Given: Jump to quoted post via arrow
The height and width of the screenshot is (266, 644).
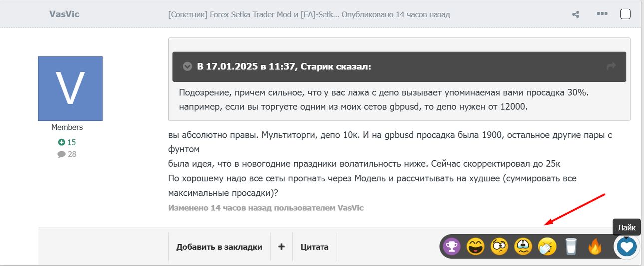Looking at the screenshot, I should click(x=611, y=66).
